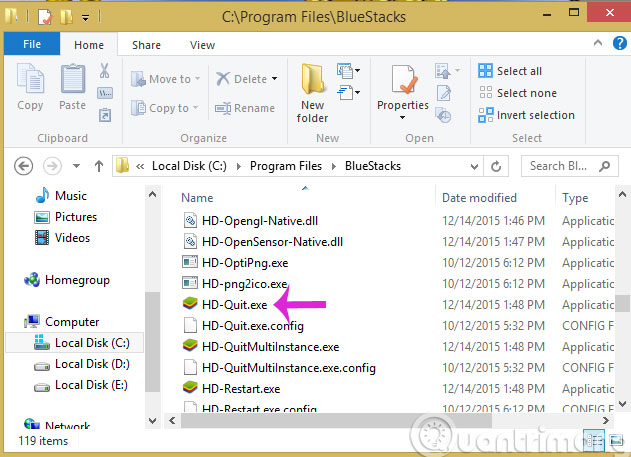
Task: Click Select none
Action: pyautogui.click(x=518, y=93)
